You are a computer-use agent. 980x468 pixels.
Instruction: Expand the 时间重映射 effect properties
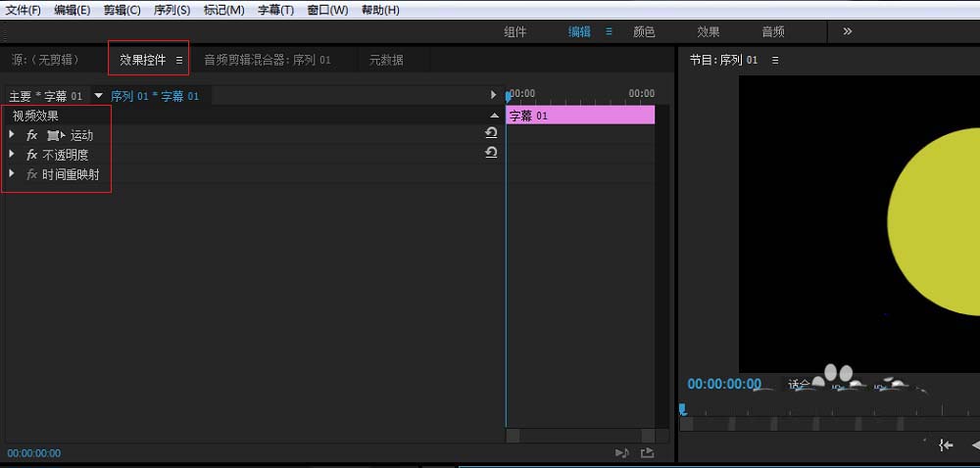pyautogui.click(x=12, y=173)
